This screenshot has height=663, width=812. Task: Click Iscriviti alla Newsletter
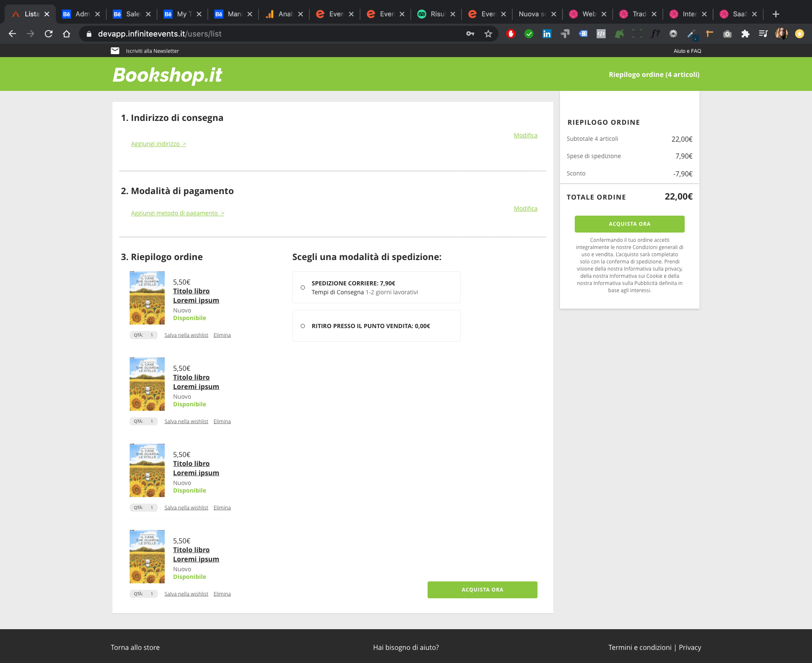152,51
